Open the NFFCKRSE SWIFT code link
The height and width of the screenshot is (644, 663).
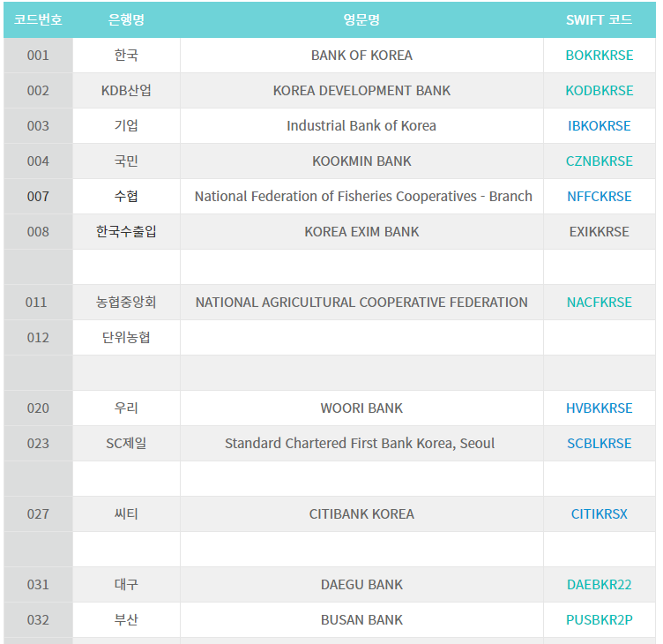(600, 197)
